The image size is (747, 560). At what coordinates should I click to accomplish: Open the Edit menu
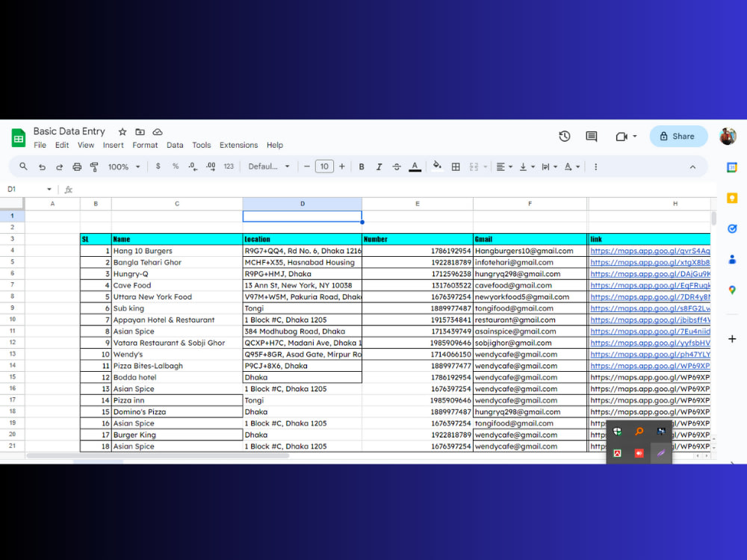(62, 146)
